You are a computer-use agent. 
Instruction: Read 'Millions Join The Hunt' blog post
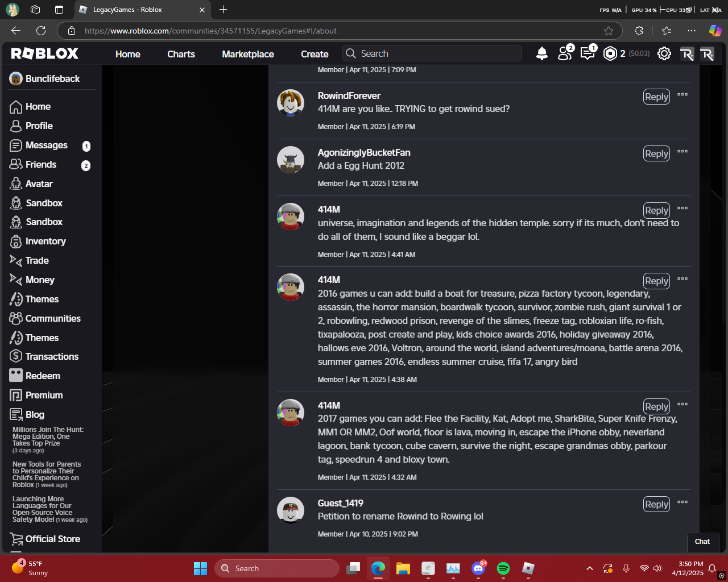48,440
